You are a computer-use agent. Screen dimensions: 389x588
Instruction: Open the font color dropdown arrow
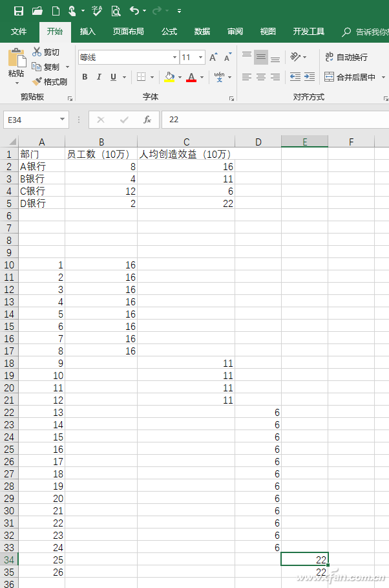pyautogui.click(x=202, y=77)
